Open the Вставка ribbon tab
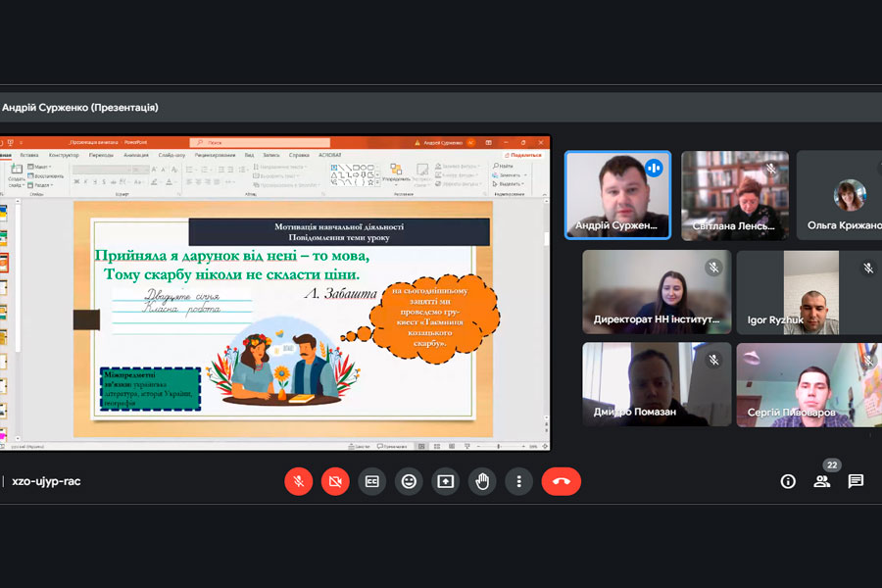Screen dimensions: 882x588 point(29,155)
